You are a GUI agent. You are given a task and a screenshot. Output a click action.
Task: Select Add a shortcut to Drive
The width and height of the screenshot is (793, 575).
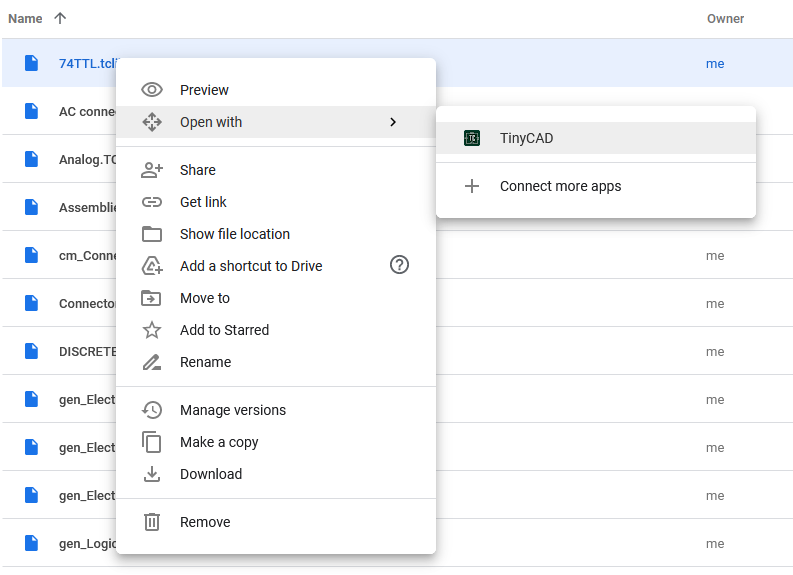point(250,266)
